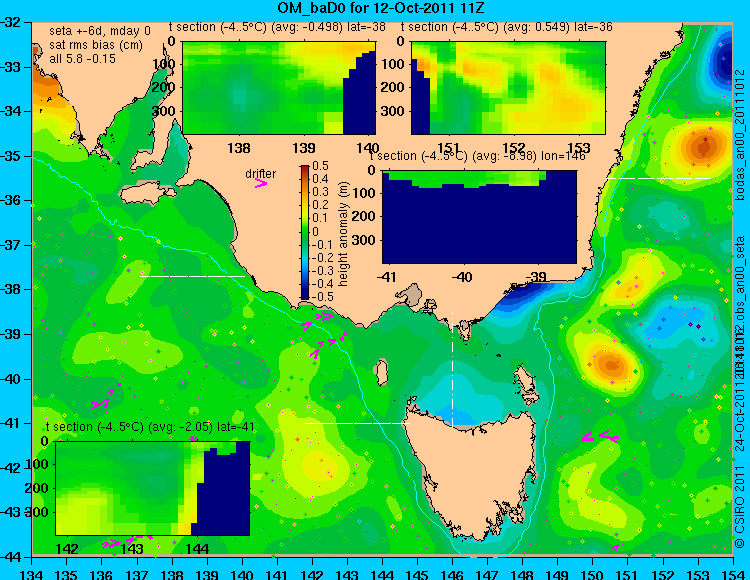Screen dimensions: 750x580
Task: Open the lon=146 temperature section inset
Action: point(479,217)
